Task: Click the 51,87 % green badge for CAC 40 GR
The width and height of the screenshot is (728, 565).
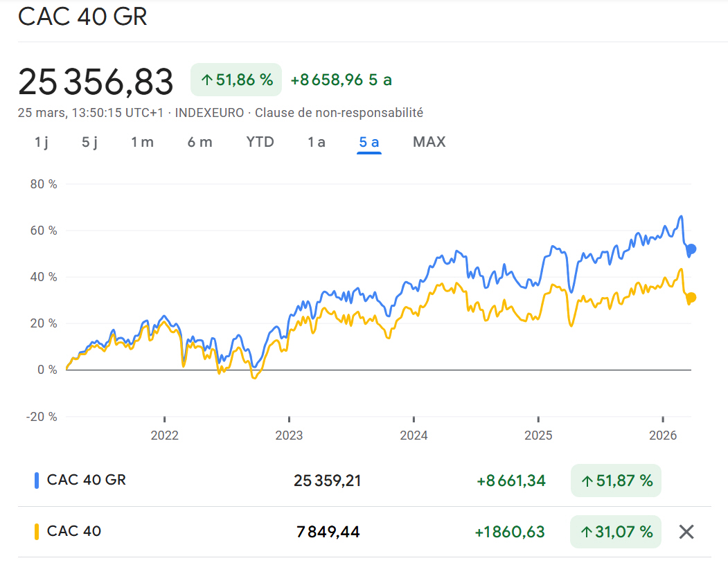Action: (615, 480)
